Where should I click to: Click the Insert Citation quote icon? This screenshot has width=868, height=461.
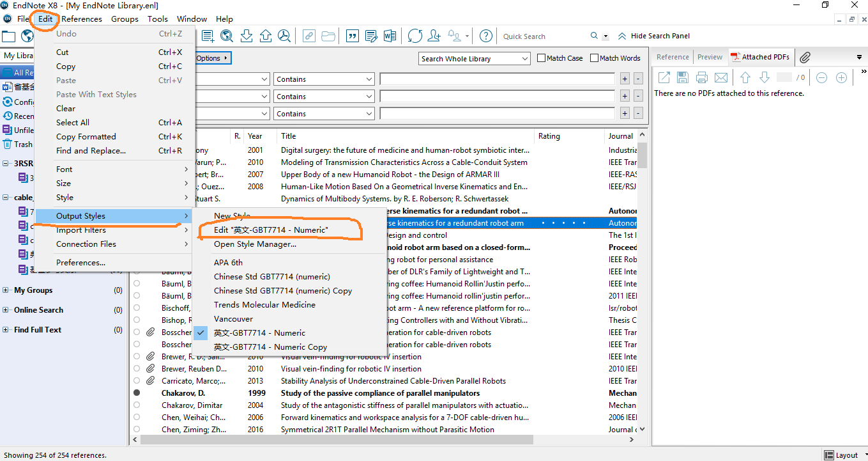pos(351,36)
